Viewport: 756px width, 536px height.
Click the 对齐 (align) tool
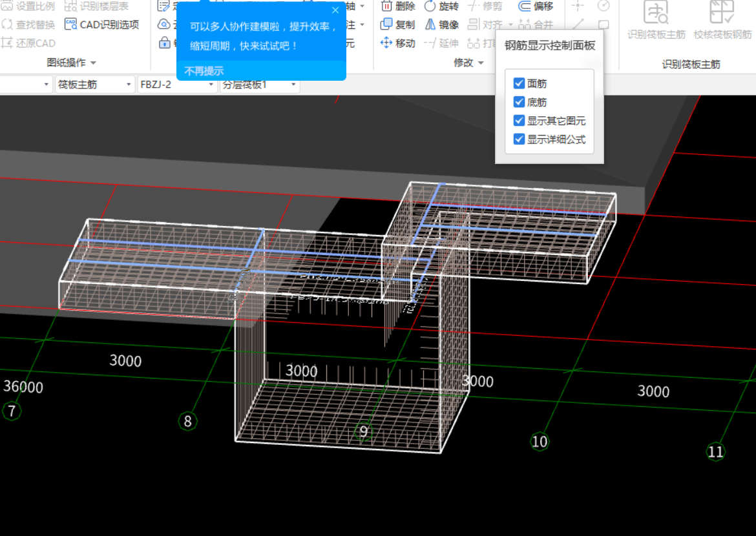[485, 25]
